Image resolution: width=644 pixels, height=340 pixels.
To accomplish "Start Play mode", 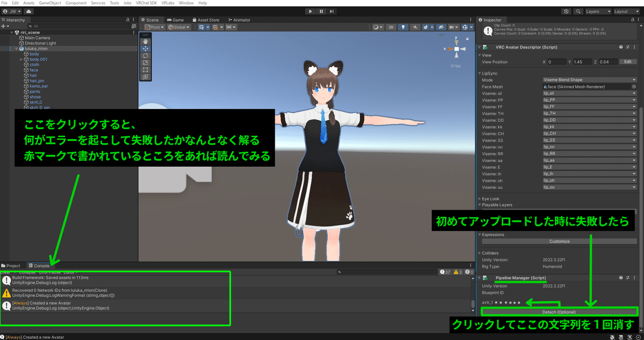I will click(x=311, y=11).
